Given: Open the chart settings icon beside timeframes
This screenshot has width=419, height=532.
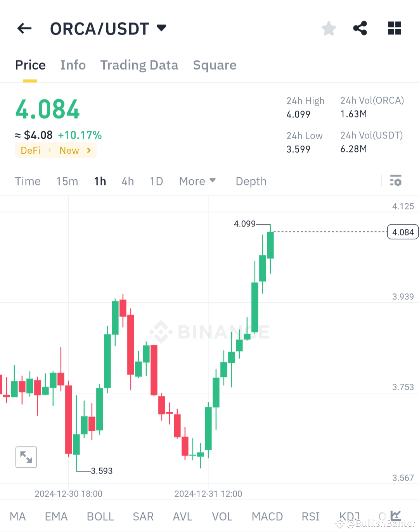Looking at the screenshot, I should point(395,181).
